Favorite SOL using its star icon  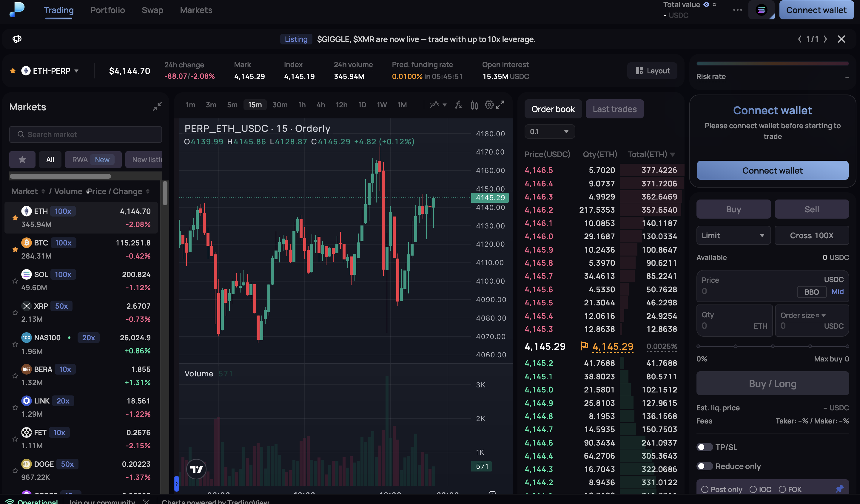click(x=15, y=281)
